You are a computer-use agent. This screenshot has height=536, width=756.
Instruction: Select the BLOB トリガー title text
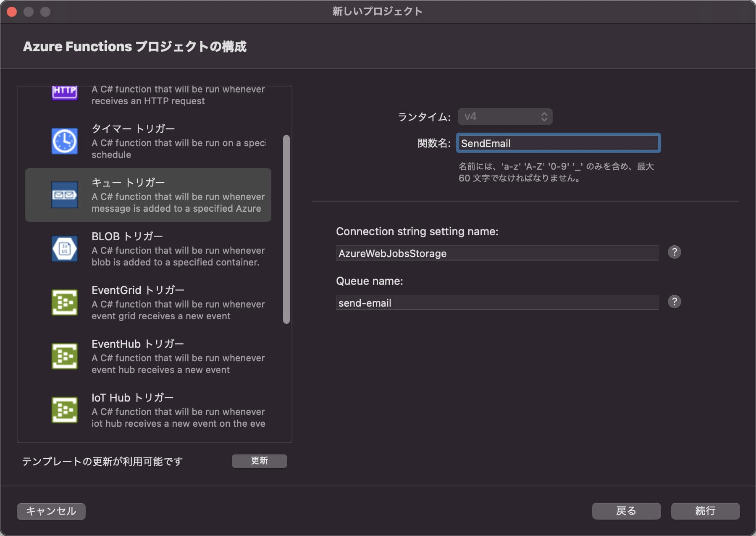click(127, 236)
